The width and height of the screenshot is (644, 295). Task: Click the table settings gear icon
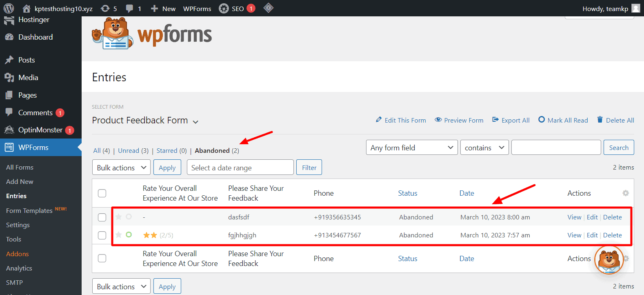626,193
